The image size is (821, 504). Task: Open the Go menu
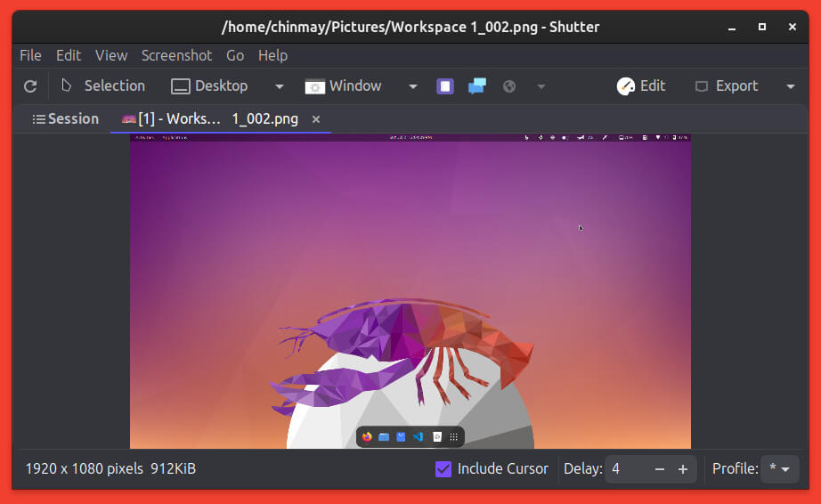(x=235, y=55)
